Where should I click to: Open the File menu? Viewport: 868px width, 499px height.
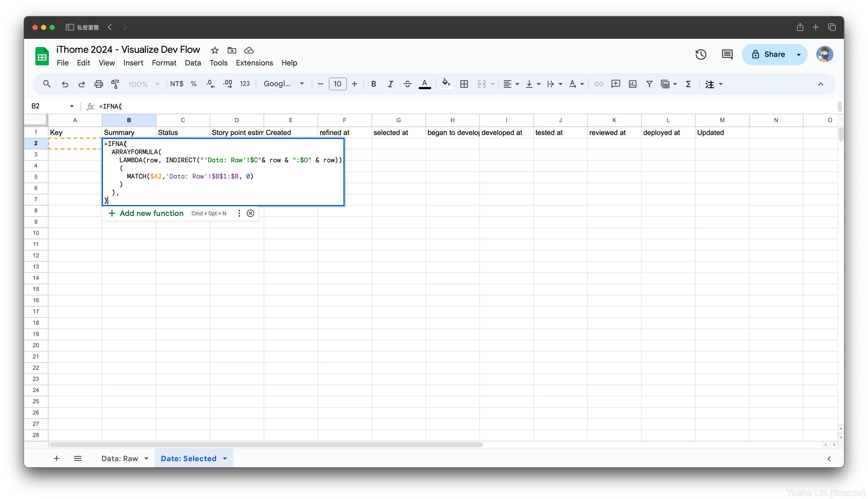[x=63, y=63]
